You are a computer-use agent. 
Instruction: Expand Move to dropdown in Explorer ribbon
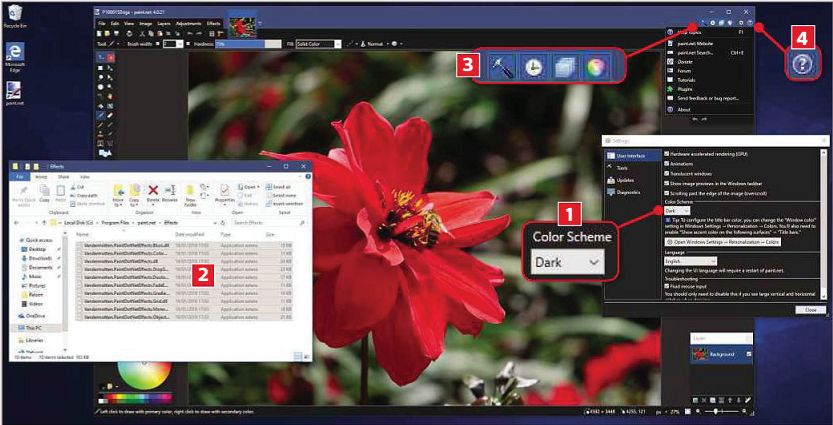(x=118, y=194)
